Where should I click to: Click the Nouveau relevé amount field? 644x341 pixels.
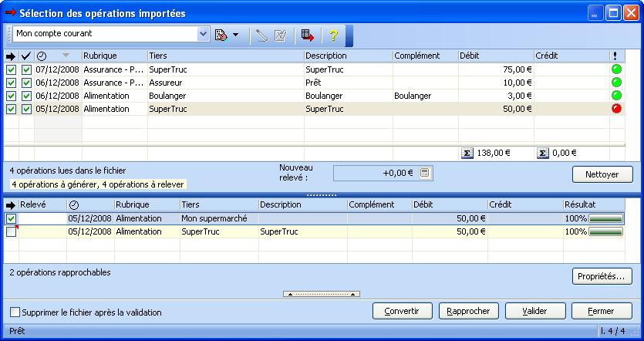[375, 174]
